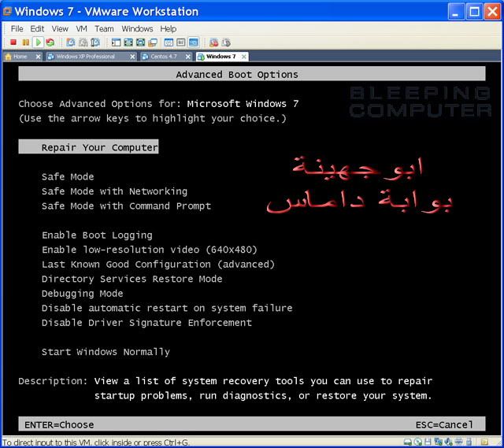Click the Quick Switch toolbar icon
Viewport: 504px width, 448px height.
(x=128, y=43)
